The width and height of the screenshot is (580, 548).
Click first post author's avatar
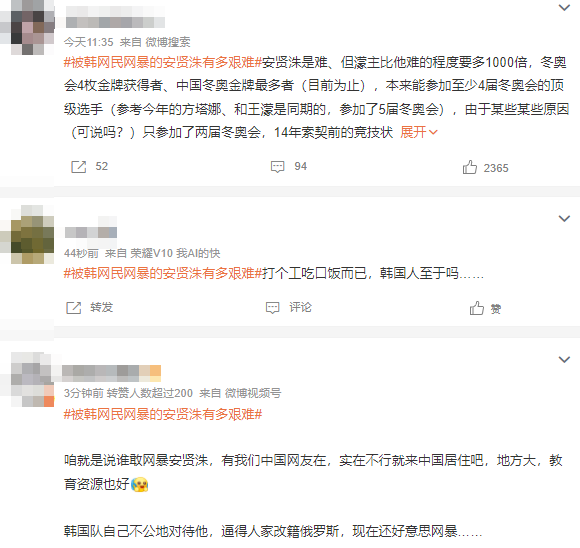click(33, 27)
